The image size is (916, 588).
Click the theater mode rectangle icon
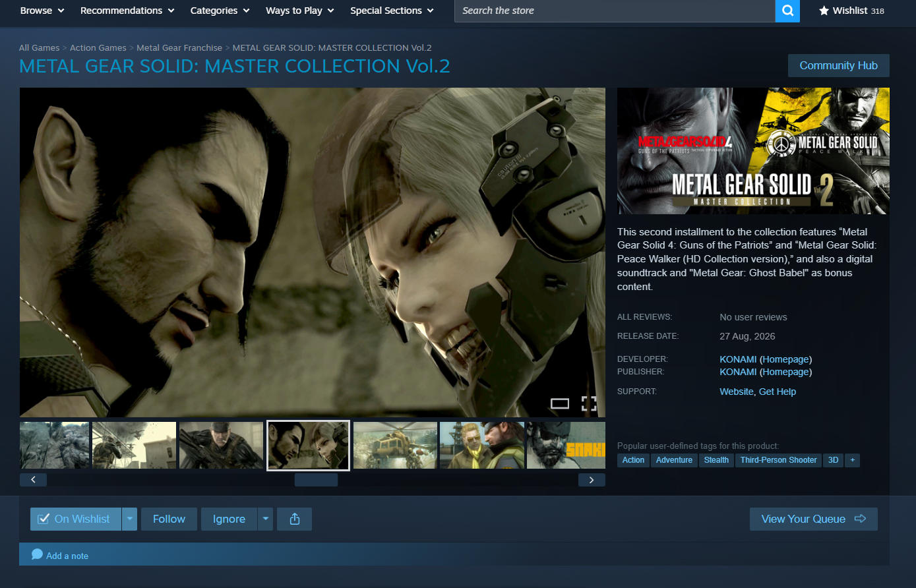[x=560, y=403]
